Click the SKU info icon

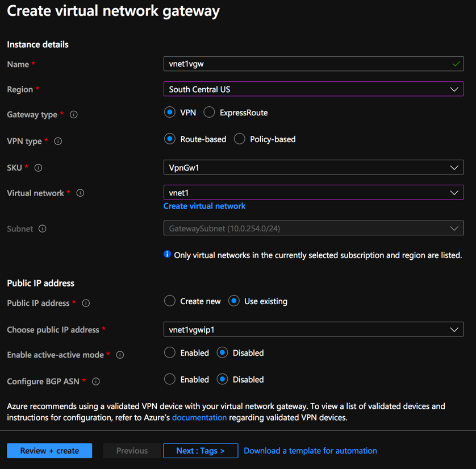pyautogui.click(x=39, y=168)
